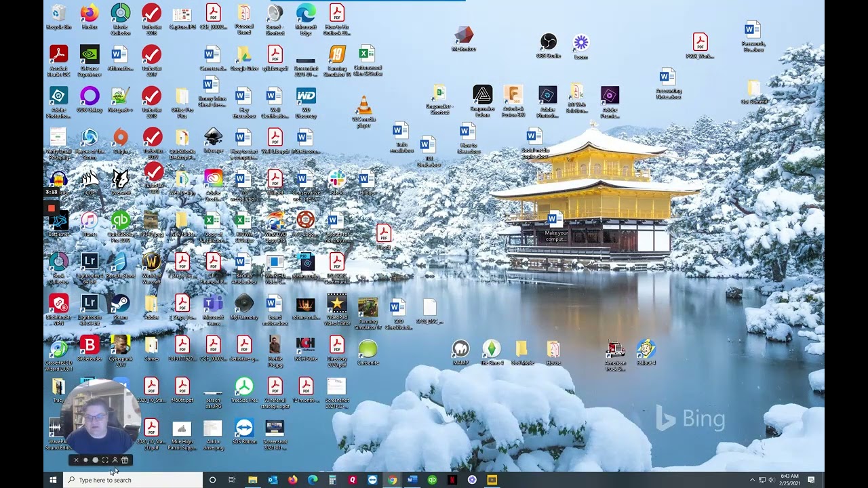
Task: Open File Explorer from the taskbar
Action: (252, 480)
